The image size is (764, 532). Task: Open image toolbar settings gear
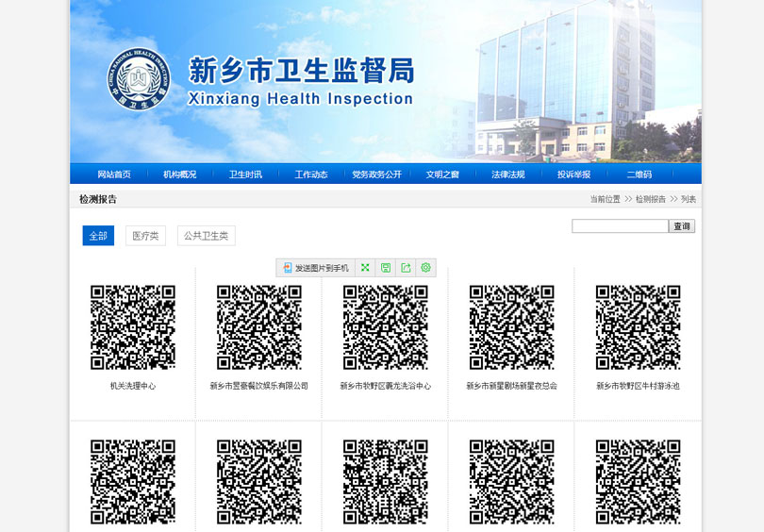(425, 268)
